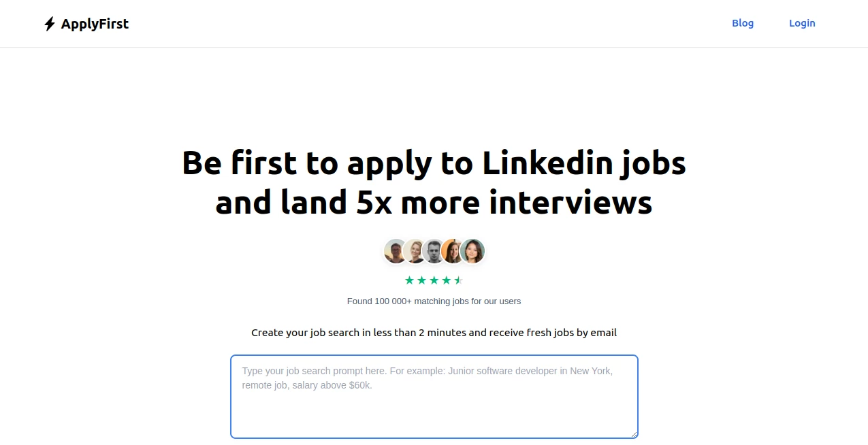Click the second rating star

pos(422,280)
